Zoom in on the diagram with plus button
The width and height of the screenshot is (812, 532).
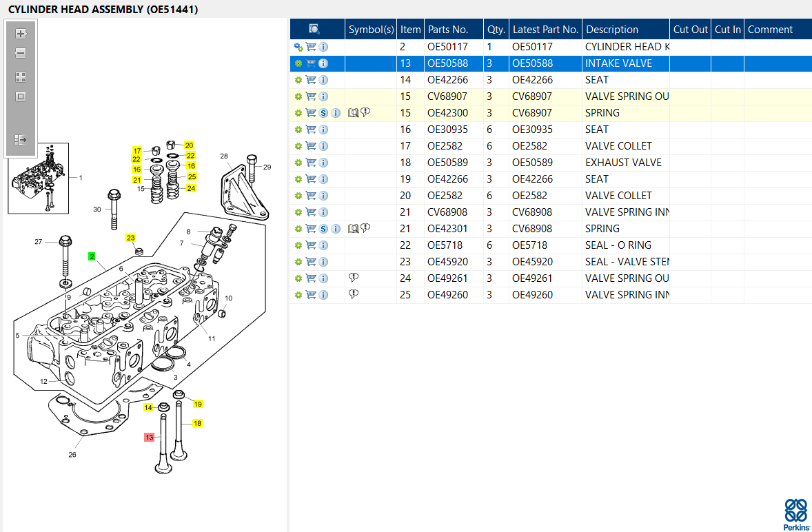21,34
